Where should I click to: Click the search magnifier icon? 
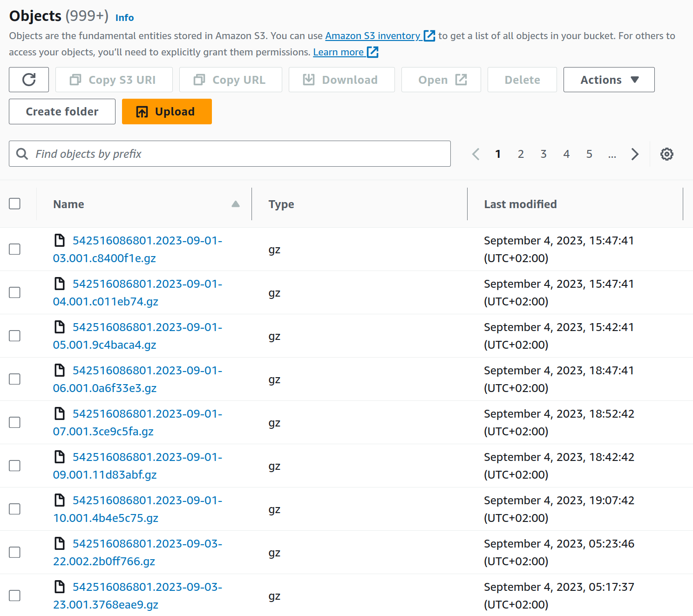click(x=22, y=154)
